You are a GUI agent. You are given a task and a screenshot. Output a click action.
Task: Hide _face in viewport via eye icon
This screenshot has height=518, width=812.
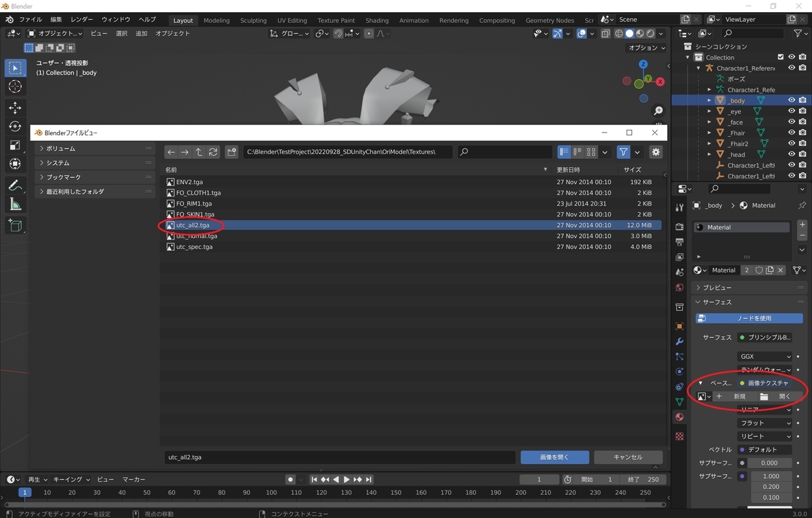[x=792, y=122]
